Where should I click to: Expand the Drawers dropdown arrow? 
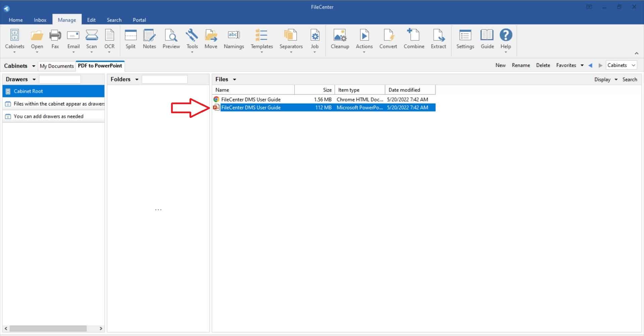click(34, 79)
